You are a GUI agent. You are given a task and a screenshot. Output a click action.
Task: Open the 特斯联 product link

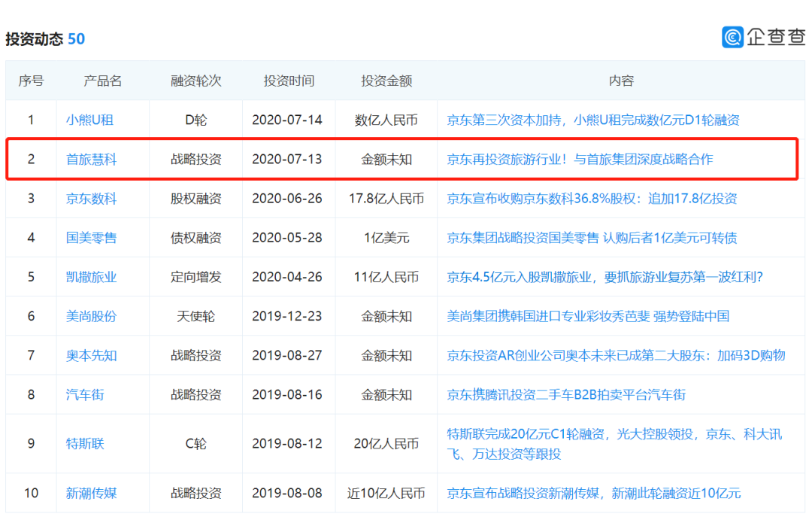85,443
